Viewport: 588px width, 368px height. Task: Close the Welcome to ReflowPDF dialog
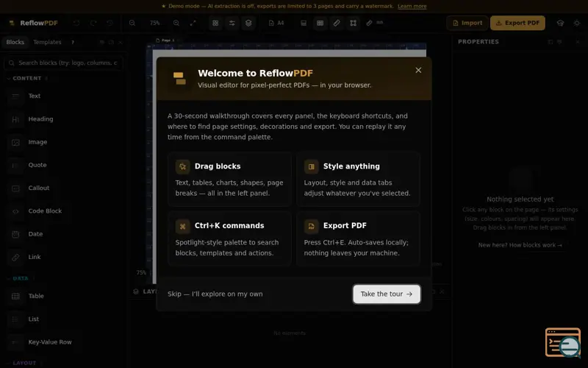coord(418,70)
